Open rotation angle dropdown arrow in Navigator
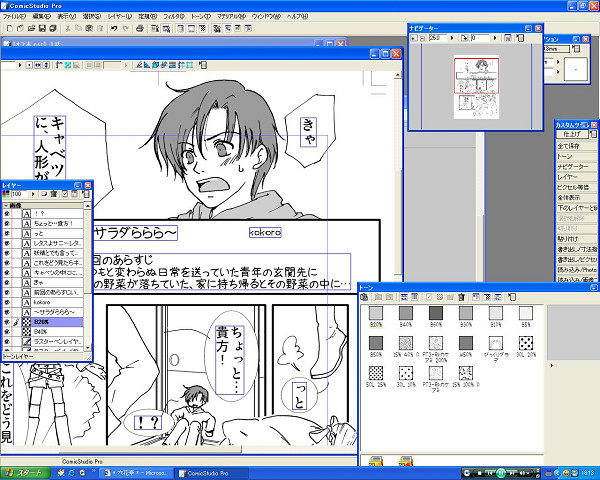 click(494, 38)
